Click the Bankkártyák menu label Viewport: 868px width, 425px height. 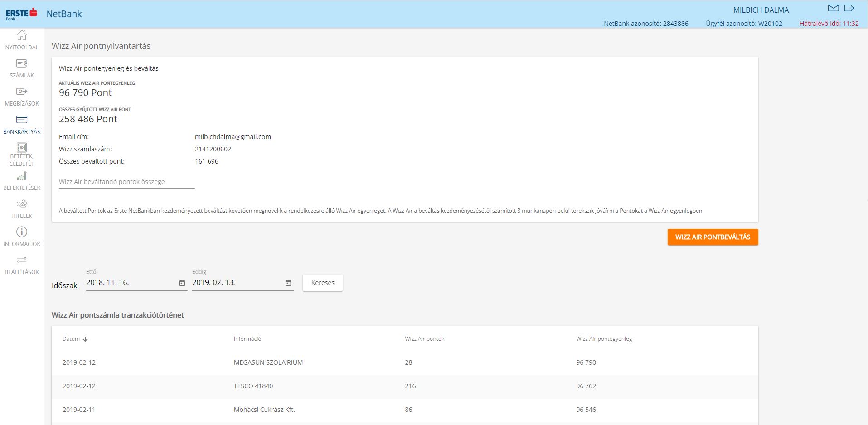click(22, 131)
